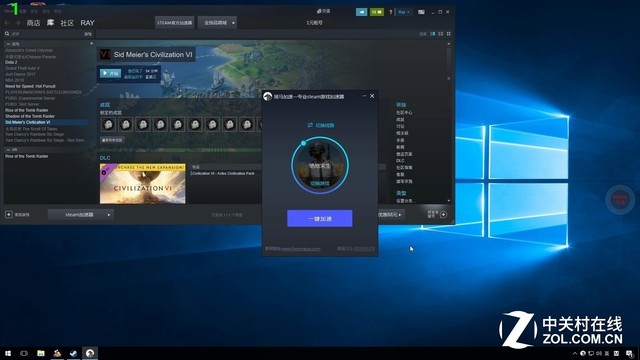This screenshot has width=640, height=360.
Task: Select the Aztec Civilization Pack DLC row
Action: tap(223, 173)
